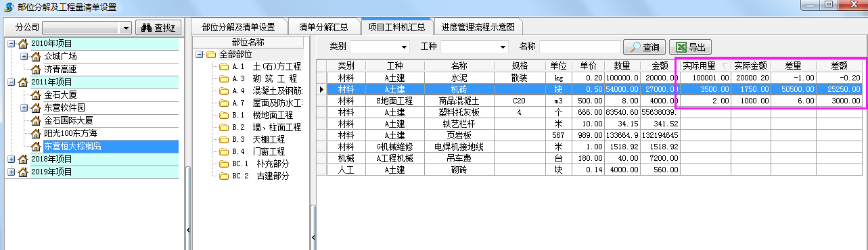Click house icon beside 2010年项目
Image resolution: width=868 pixels, height=250 pixels.
pyautogui.click(x=24, y=44)
